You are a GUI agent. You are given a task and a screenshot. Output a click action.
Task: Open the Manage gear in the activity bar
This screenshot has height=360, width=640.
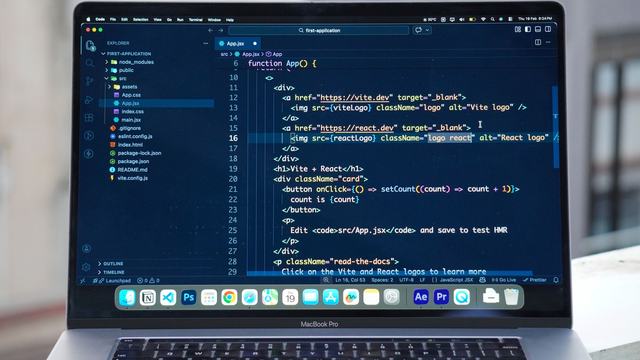click(x=86, y=267)
